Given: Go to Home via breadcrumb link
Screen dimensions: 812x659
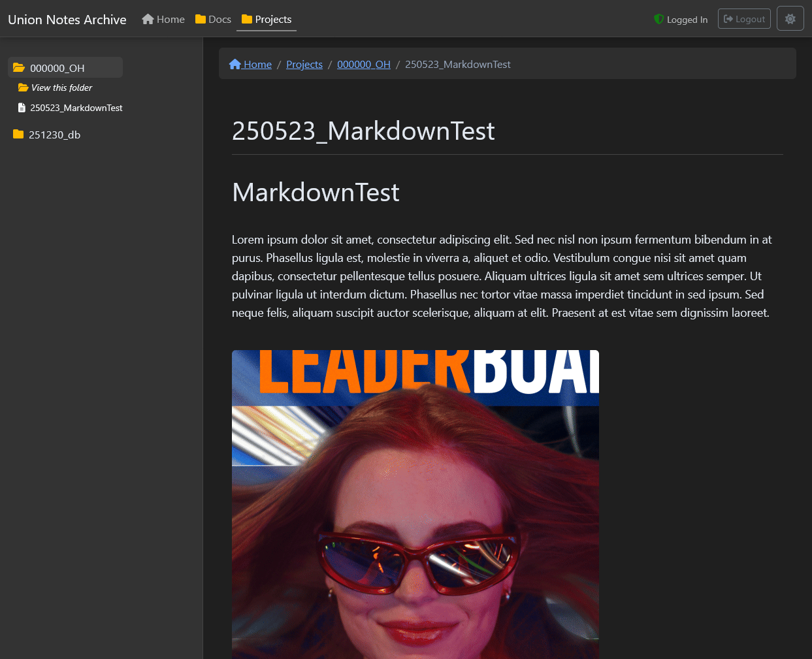Looking at the screenshot, I should point(251,64).
